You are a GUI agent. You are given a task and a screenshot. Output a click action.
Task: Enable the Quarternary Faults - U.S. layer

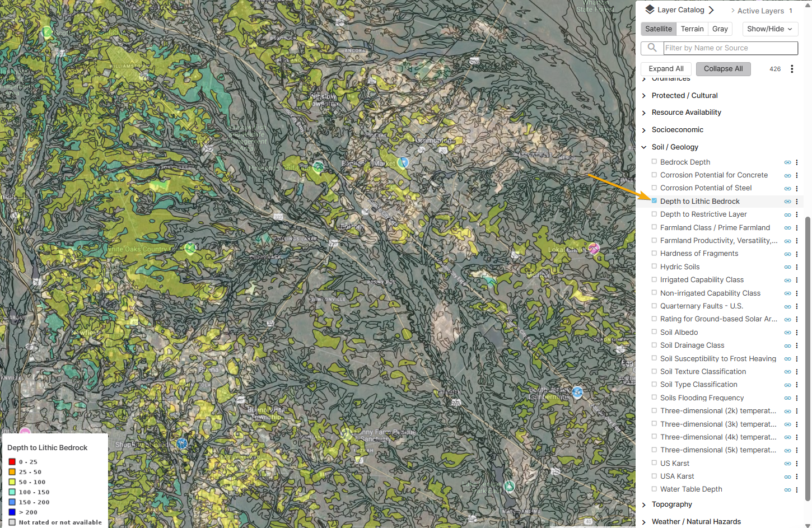(x=654, y=306)
